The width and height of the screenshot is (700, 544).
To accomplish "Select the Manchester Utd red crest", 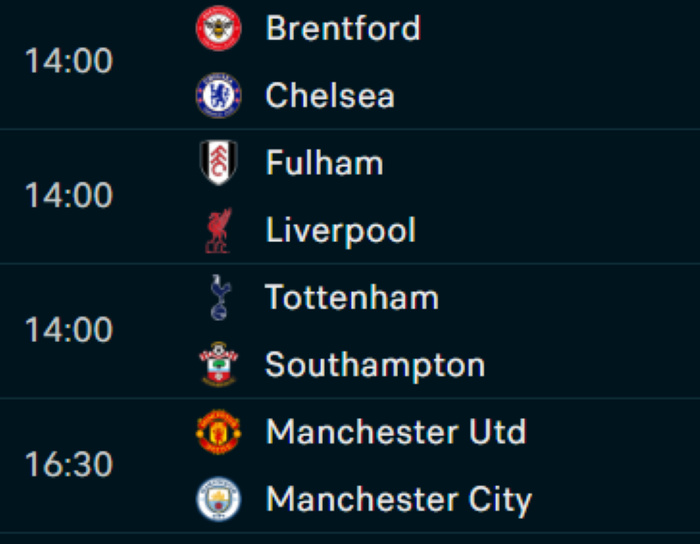I will [218, 432].
